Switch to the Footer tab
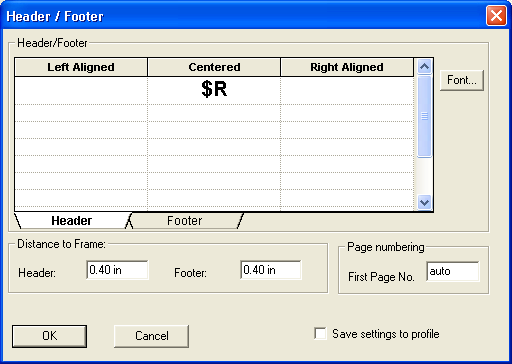Image resolution: width=512 pixels, height=364 pixels. tap(185, 221)
